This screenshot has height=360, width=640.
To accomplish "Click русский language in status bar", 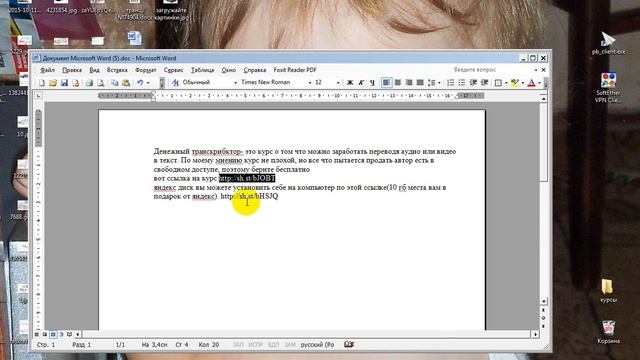I will click(317, 345).
